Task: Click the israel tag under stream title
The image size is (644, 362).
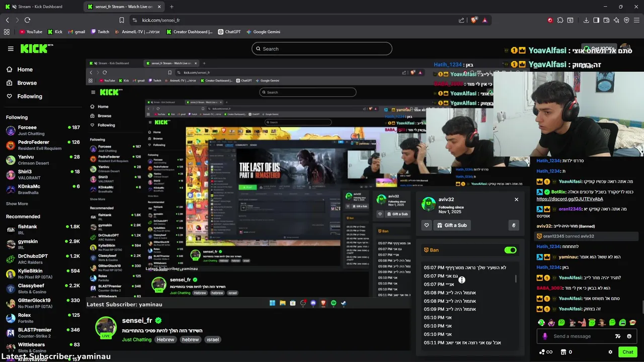Action: [213, 339]
